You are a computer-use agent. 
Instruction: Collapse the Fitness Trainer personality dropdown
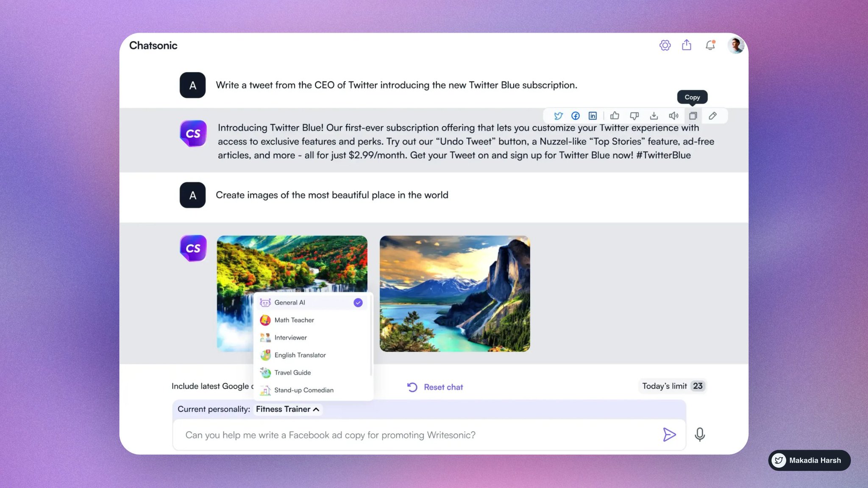point(288,409)
